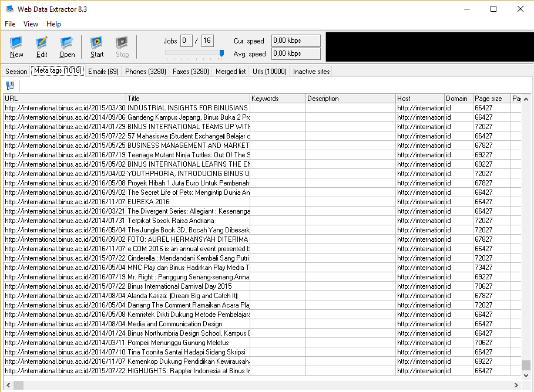The height and width of the screenshot is (392, 534).
Task: Click the Start extraction toolbar icon
Action: 97,47
